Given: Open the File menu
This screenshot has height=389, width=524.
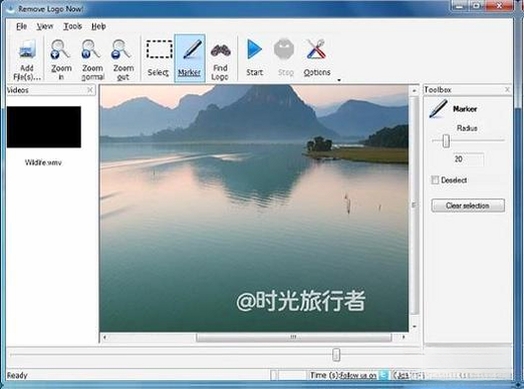Looking at the screenshot, I should (x=21, y=26).
